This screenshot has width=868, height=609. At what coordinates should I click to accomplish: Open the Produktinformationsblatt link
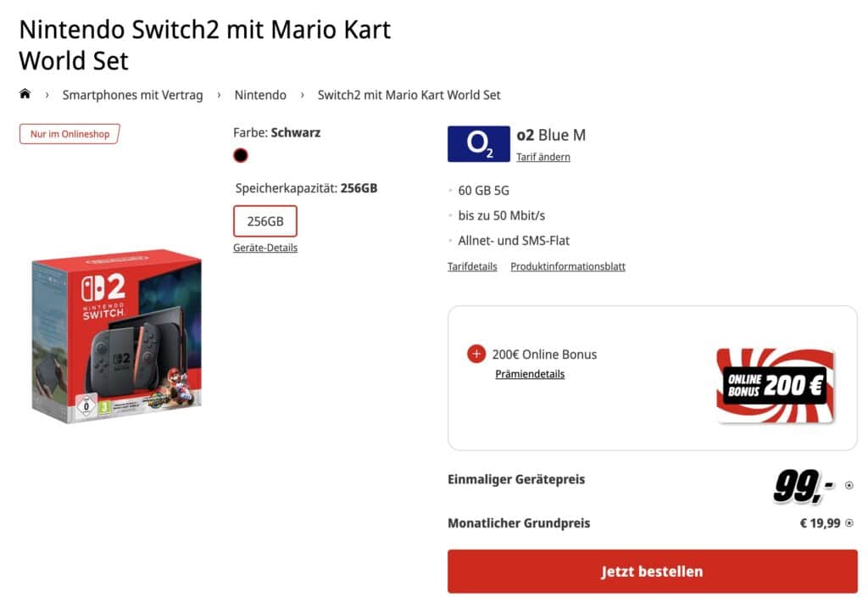tap(568, 266)
